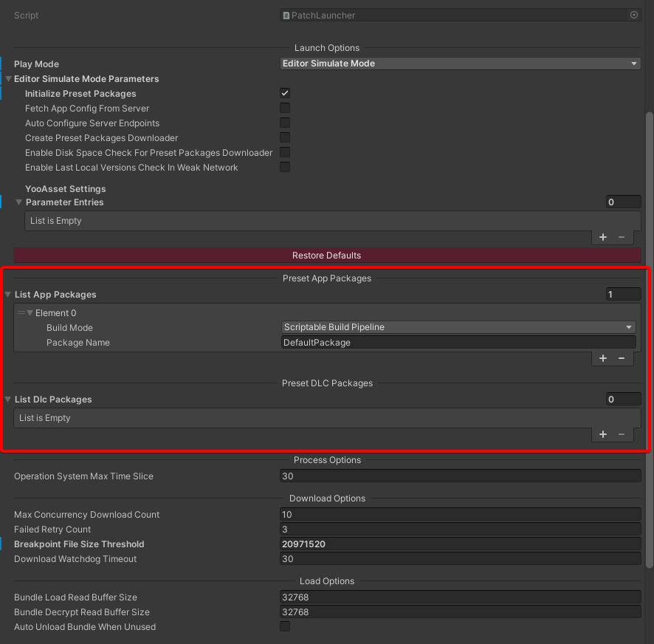This screenshot has width=654, height=644.
Task: Grab the drag handle of Element 0
Action: [21, 313]
